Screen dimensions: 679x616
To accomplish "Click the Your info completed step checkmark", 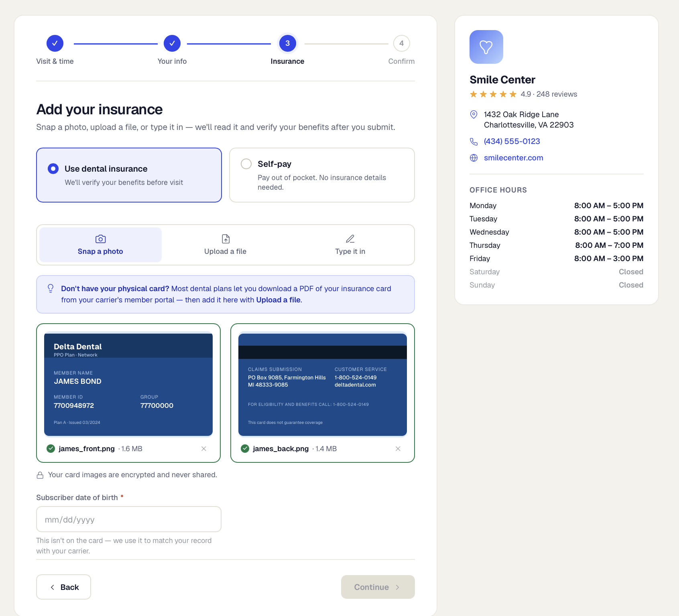I will pyautogui.click(x=172, y=43).
